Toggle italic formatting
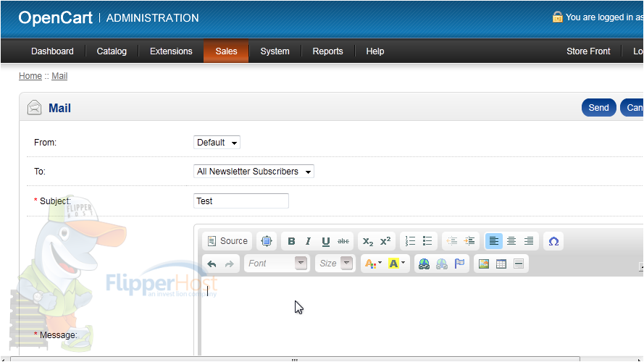644x362 pixels. (x=308, y=241)
